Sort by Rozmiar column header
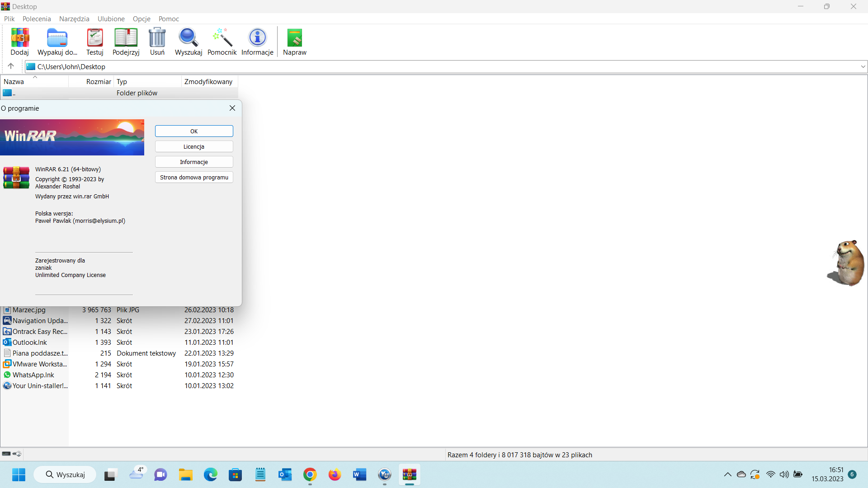The height and width of the screenshot is (488, 868). [x=91, y=81]
